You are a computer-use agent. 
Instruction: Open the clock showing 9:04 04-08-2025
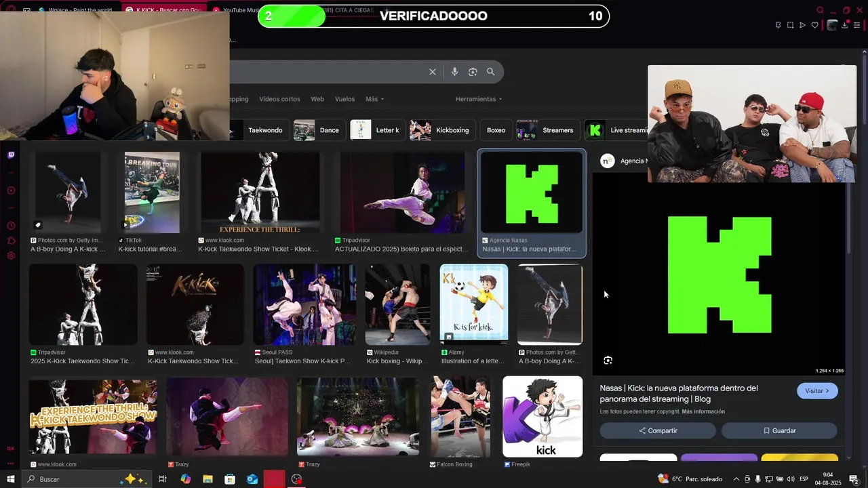pos(828,479)
